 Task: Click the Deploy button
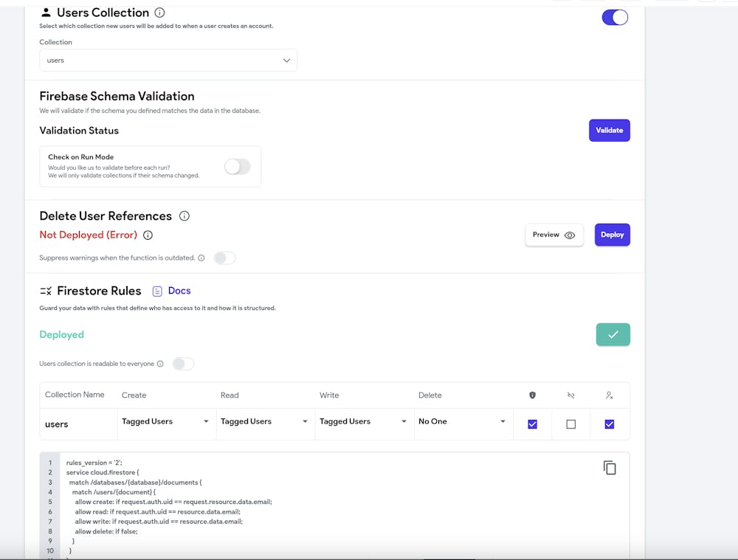tap(612, 235)
